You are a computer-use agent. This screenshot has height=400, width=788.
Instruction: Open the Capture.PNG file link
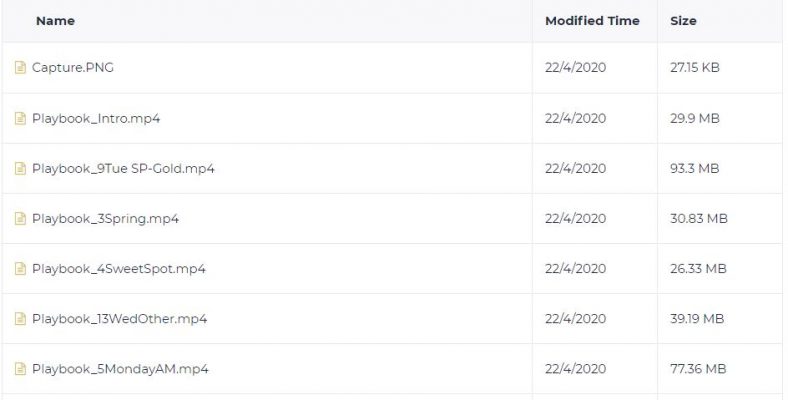click(x=73, y=67)
